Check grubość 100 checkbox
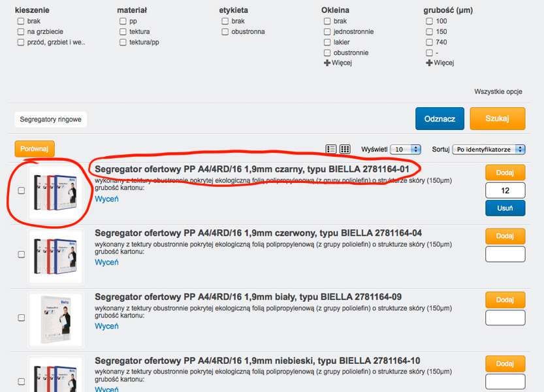 429,21
